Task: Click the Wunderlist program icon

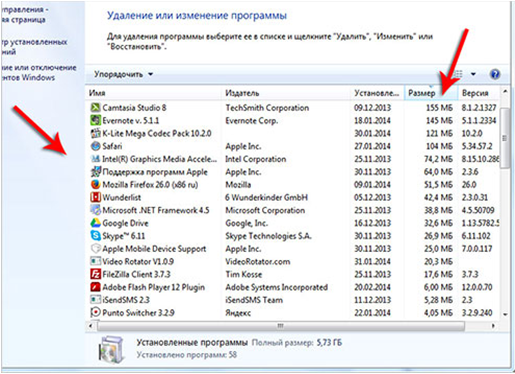Action: [95, 197]
